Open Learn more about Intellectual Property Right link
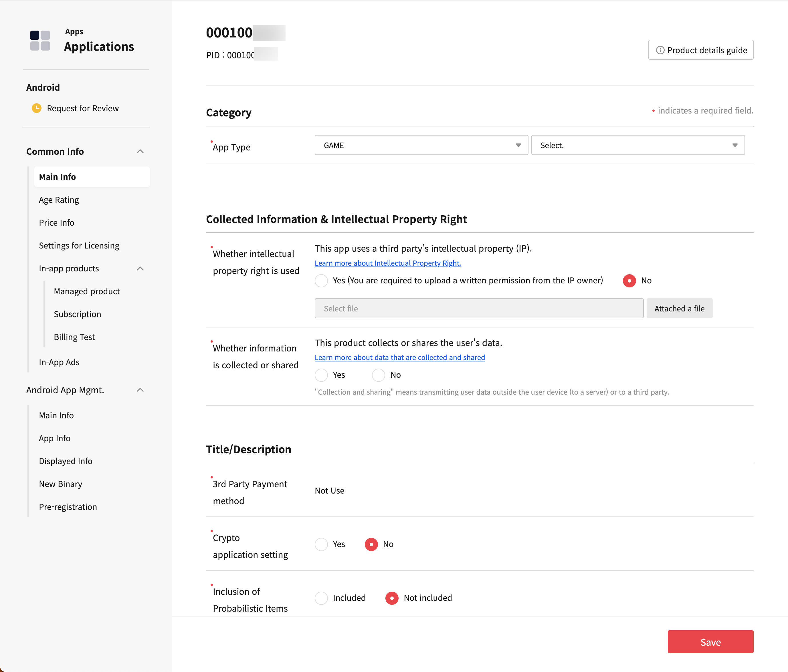 [387, 263]
